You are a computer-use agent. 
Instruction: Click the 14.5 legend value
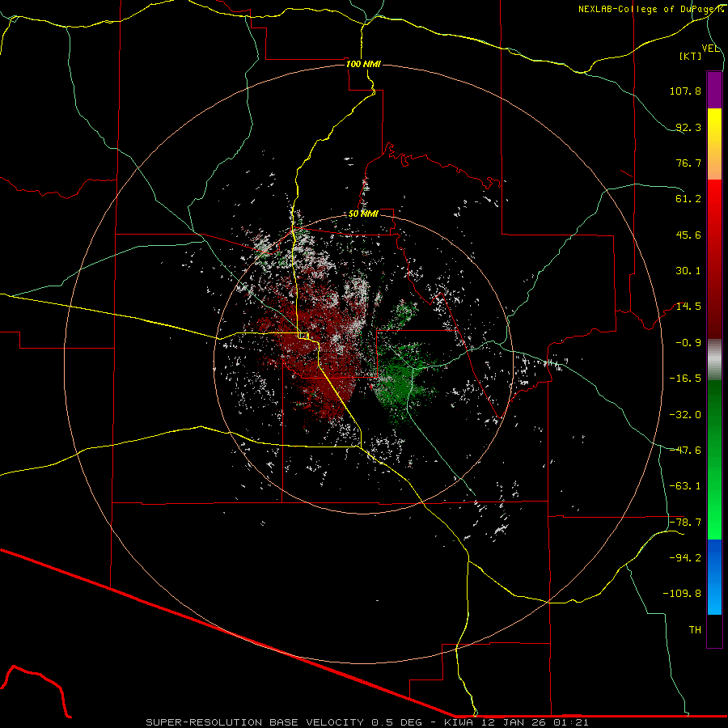pos(688,307)
